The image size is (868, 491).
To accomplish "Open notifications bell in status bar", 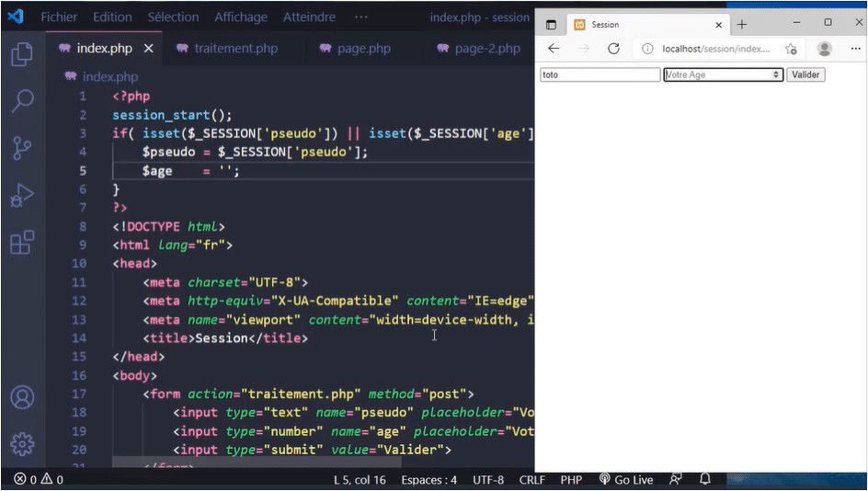I will click(x=704, y=479).
